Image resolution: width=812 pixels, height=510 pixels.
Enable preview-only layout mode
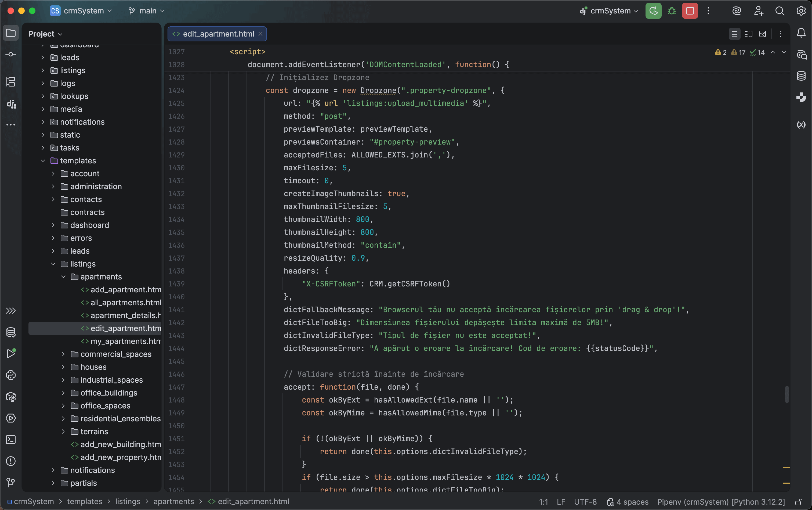pos(763,34)
